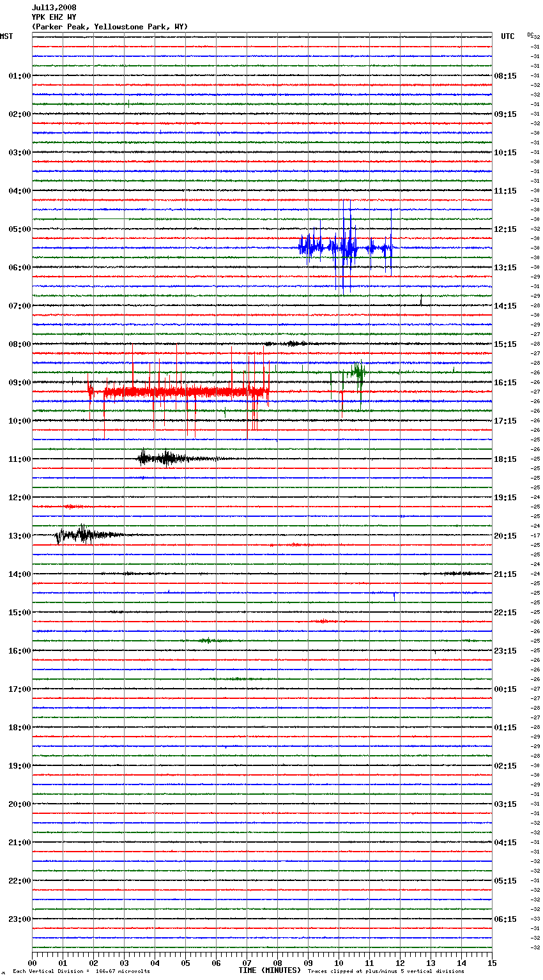Click the 06:15 UTC time label

coord(505,919)
